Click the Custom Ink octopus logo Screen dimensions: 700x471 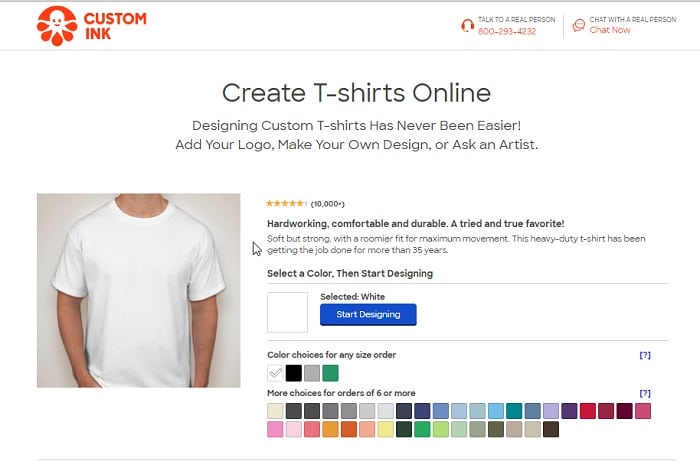click(57, 26)
